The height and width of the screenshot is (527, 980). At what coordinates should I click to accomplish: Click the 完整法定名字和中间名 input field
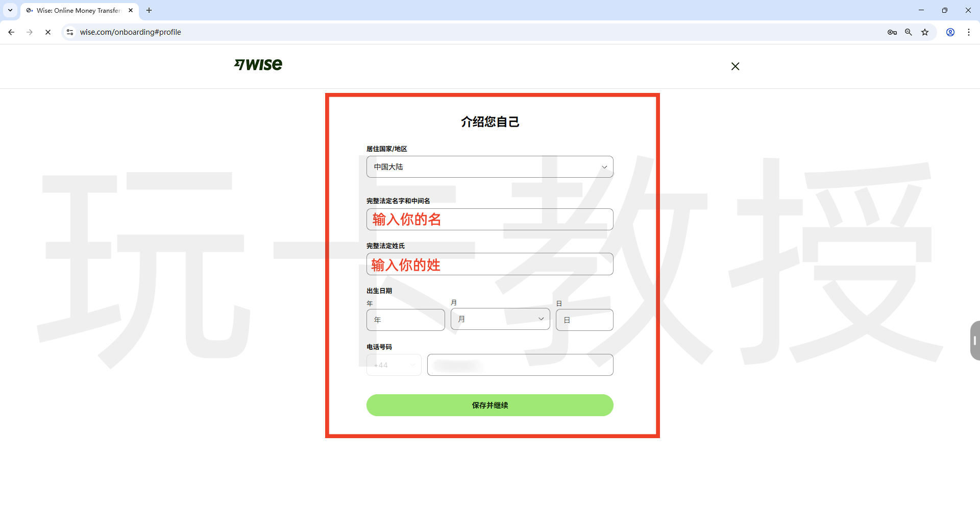[x=489, y=220]
